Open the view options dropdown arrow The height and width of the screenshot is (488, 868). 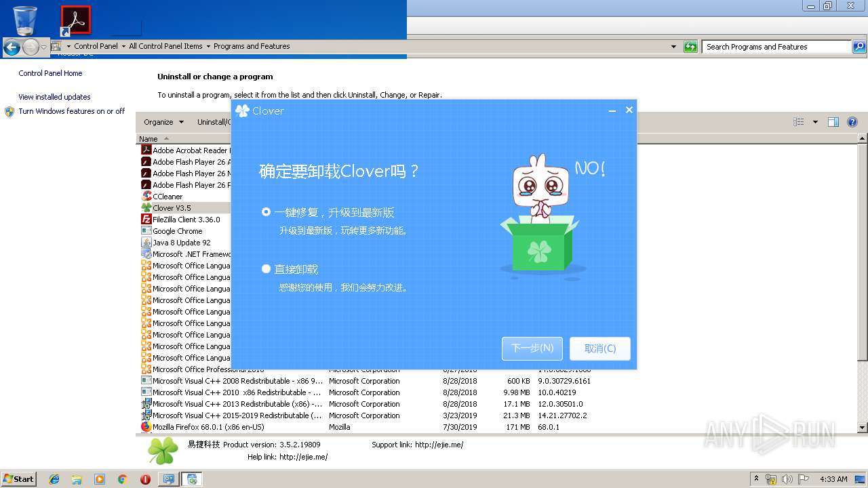click(x=815, y=122)
